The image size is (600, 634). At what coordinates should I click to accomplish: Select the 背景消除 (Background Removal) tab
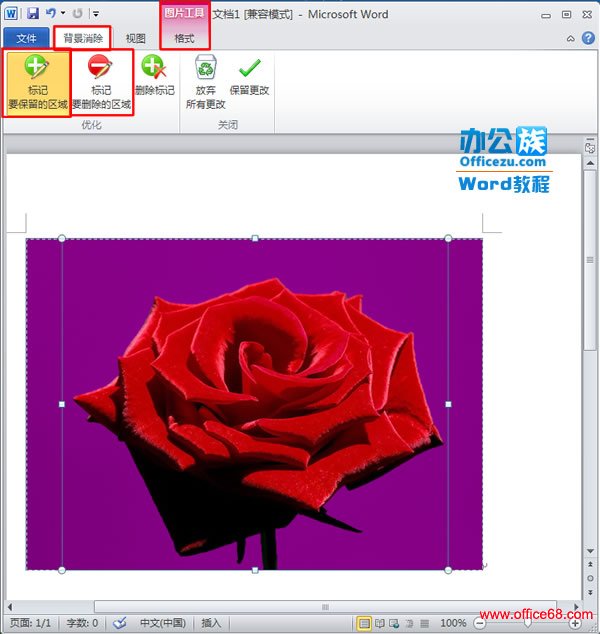click(83, 38)
